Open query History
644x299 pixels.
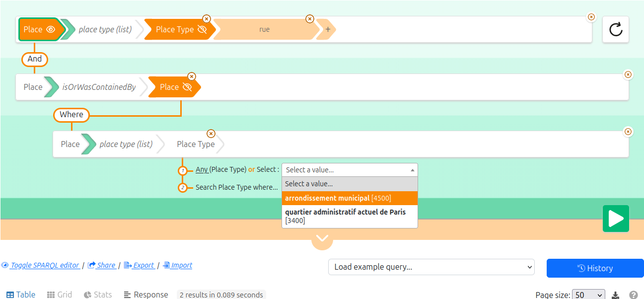click(x=595, y=268)
